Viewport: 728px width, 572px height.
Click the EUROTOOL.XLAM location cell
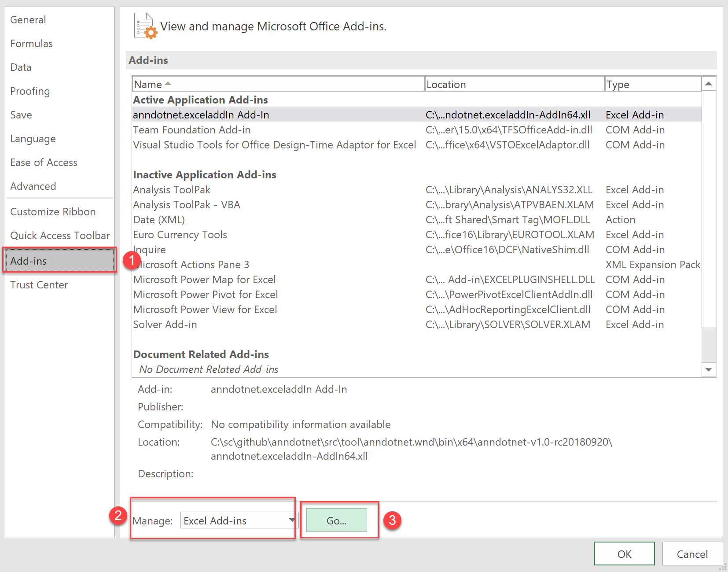(x=510, y=235)
